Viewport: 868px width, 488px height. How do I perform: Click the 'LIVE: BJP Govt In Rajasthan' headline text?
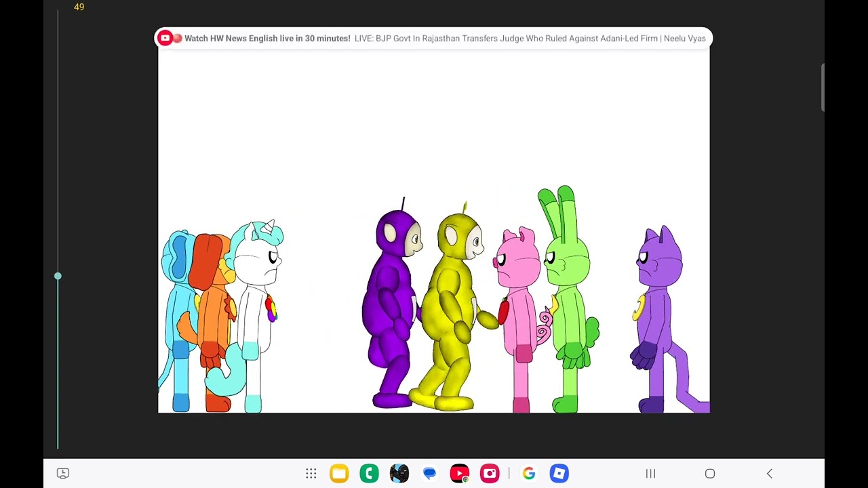tap(530, 39)
